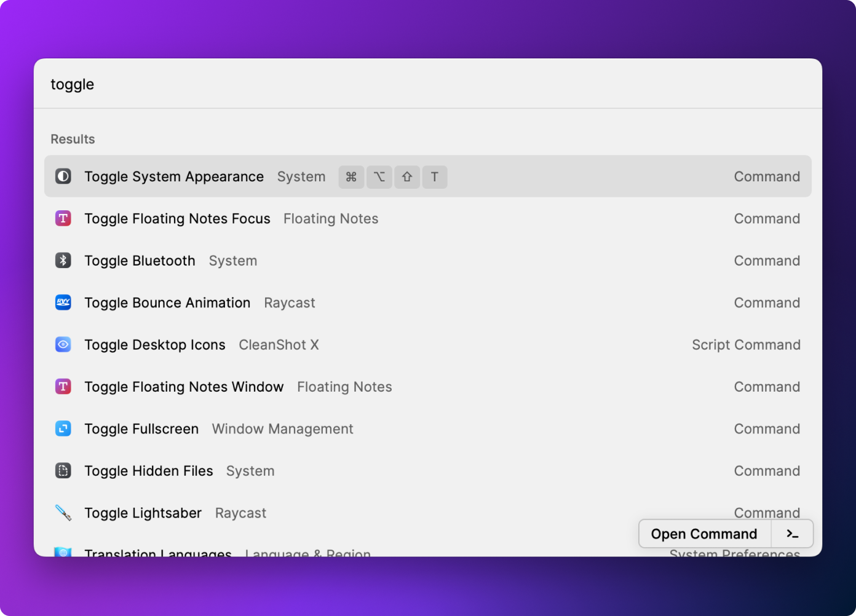856x616 pixels.
Task: Select Toggle Floating Notes Window command
Action: (184, 387)
